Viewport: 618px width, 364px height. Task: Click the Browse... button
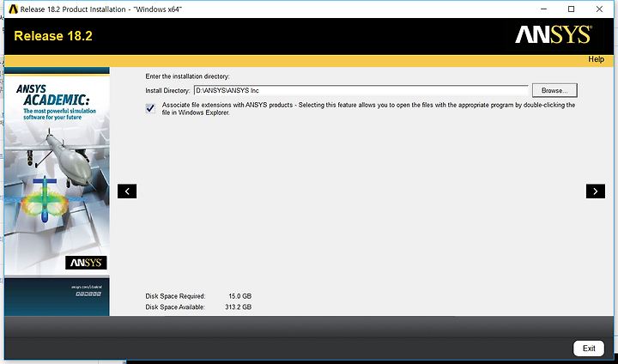click(x=554, y=90)
